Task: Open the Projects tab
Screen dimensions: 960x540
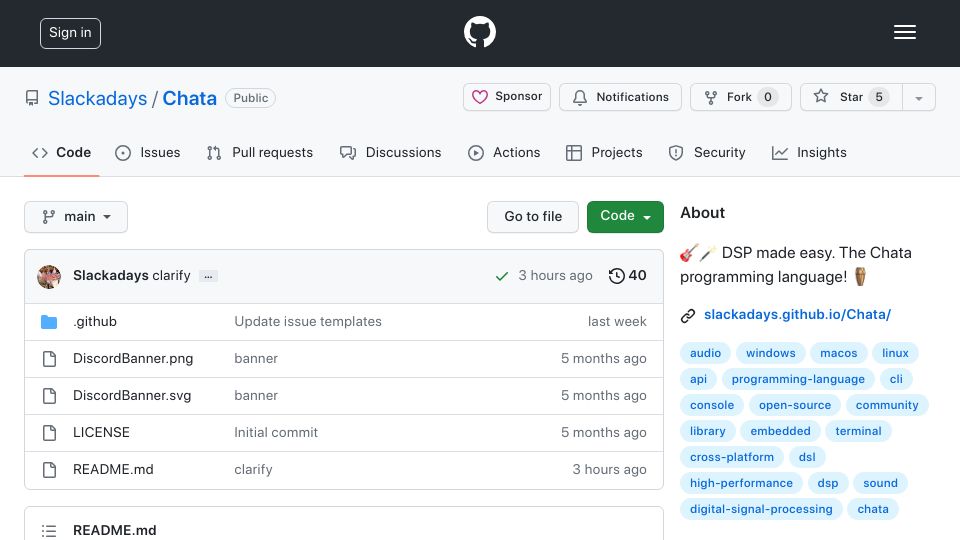Action: coord(604,152)
